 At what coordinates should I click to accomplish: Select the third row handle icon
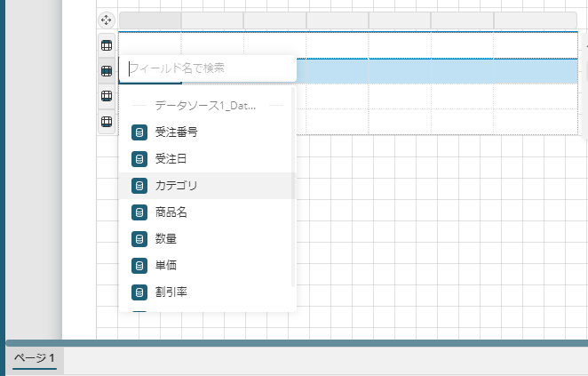click(106, 96)
